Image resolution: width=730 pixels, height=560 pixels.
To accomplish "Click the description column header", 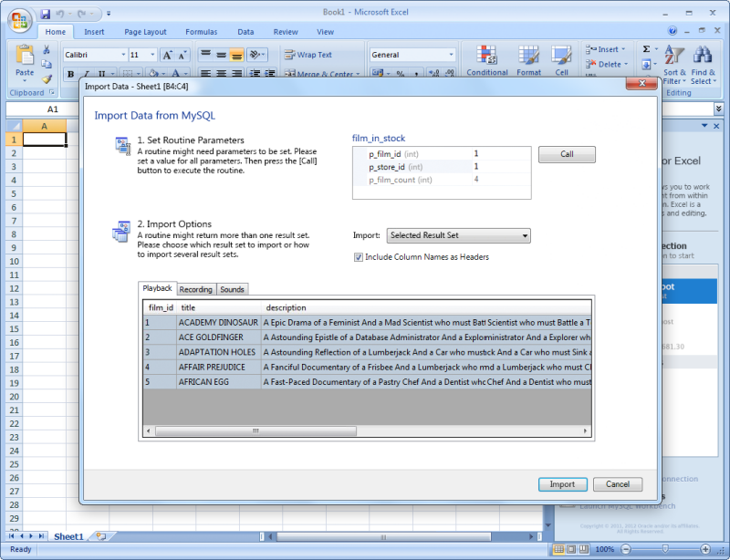I will 426,307.
